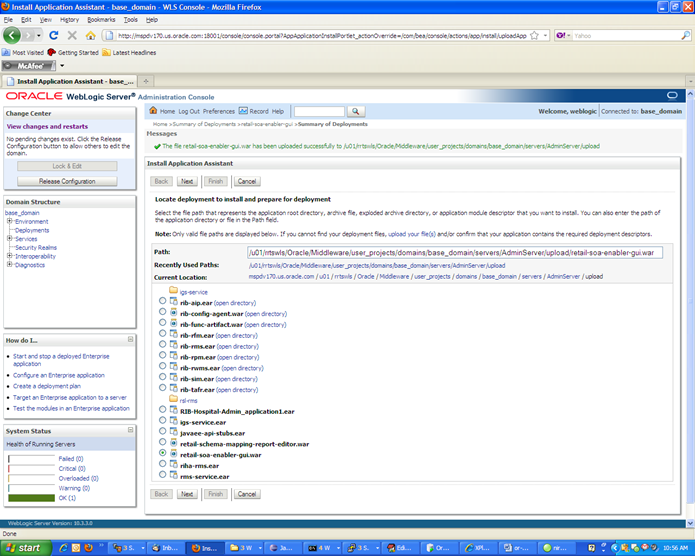Select the rib-rms.ear radio button

click(162, 344)
